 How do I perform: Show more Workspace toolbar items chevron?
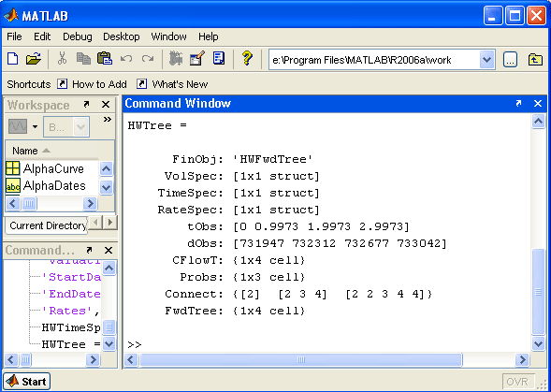108,120
